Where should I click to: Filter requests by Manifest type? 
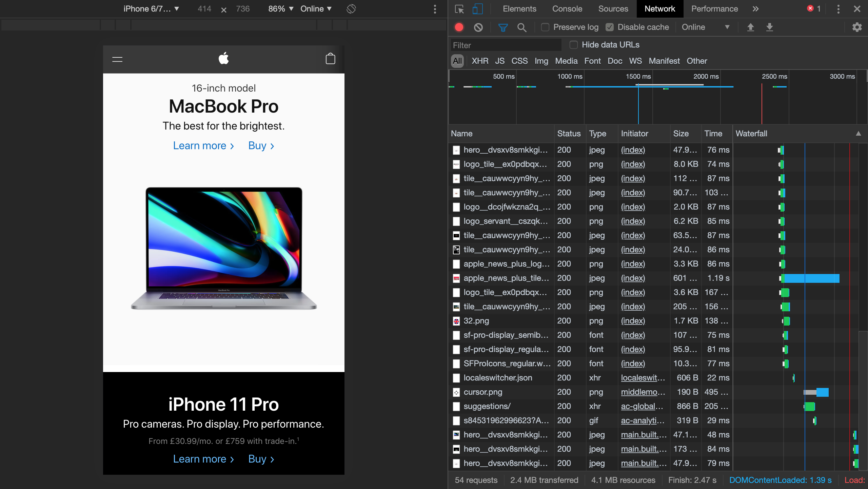coord(664,61)
